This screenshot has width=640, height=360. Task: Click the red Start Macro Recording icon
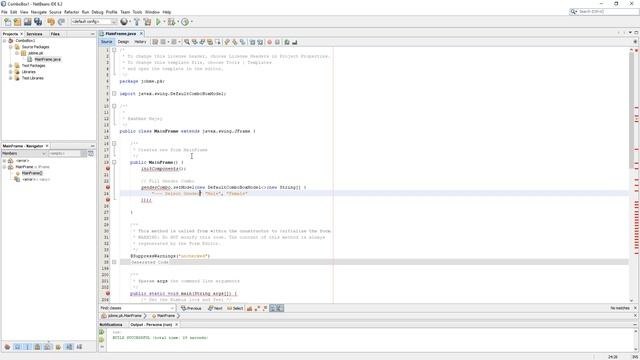tap(269, 42)
